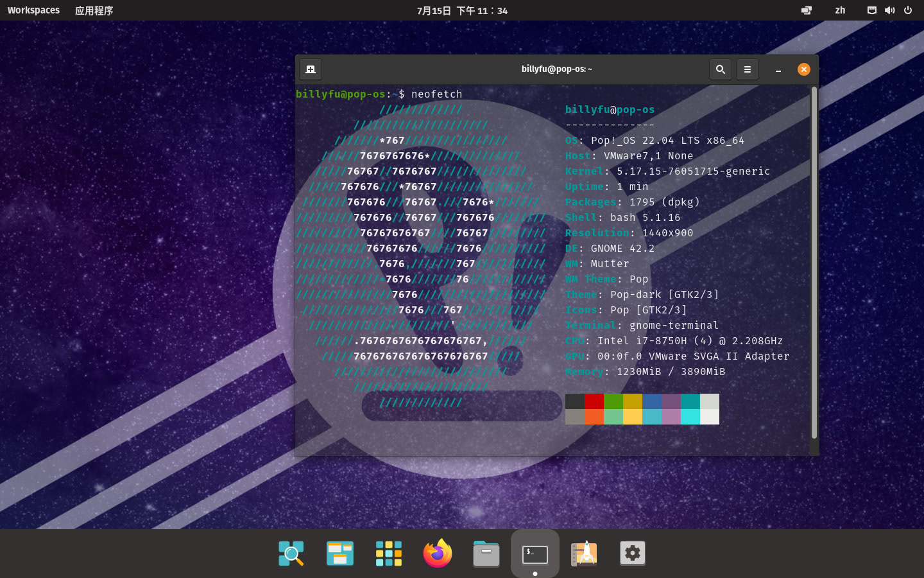The width and height of the screenshot is (924, 578).
Task: Close the terminal window
Action: tap(804, 69)
